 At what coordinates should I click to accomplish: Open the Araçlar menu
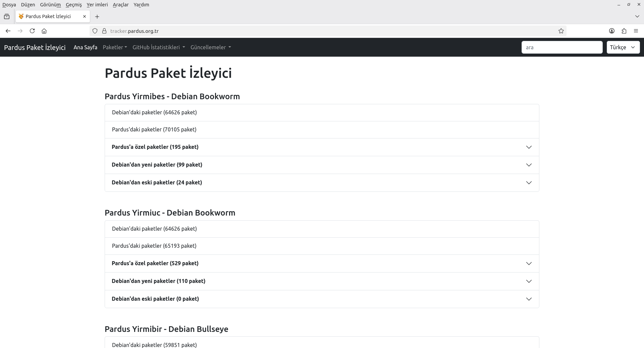pyautogui.click(x=121, y=5)
